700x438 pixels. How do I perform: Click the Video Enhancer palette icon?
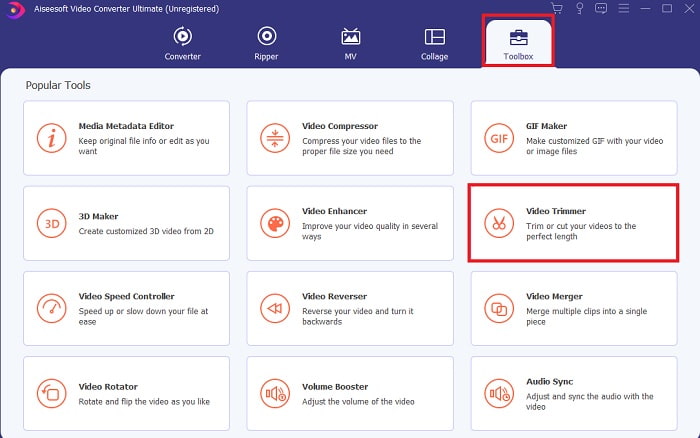(x=275, y=223)
